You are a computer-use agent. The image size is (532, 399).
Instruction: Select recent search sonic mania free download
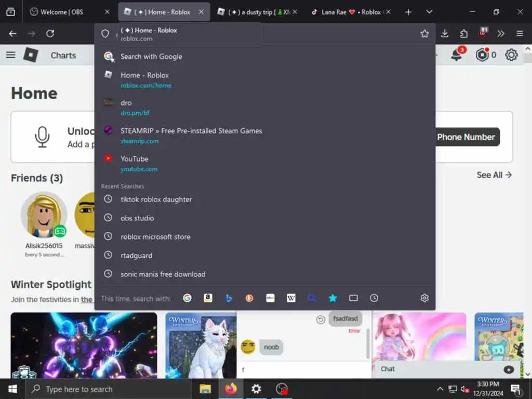pyautogui.click(x=264, y=274)
